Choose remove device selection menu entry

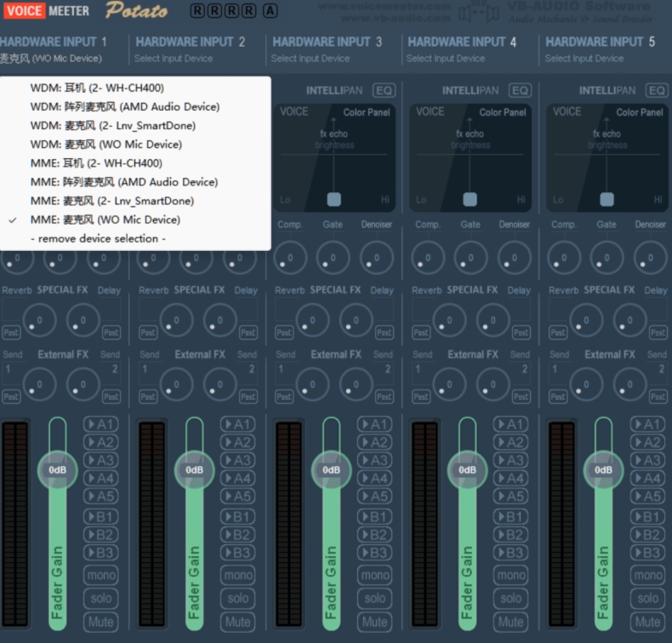98,239
